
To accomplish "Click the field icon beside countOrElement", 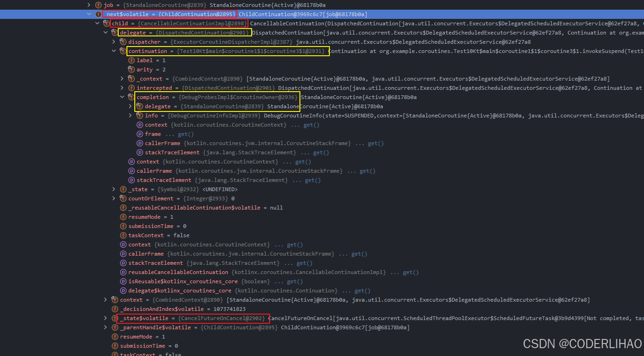I will [x=123, y=198].
